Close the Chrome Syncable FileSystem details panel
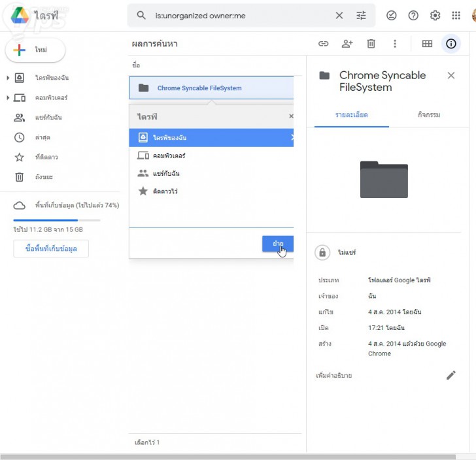476x460 pixels. coord(451,75)
